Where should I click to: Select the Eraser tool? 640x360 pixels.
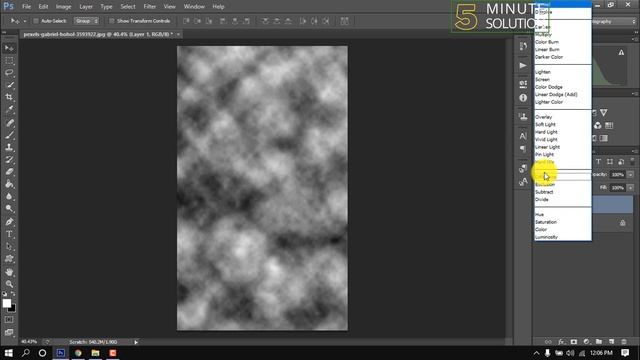click(9, 172)
